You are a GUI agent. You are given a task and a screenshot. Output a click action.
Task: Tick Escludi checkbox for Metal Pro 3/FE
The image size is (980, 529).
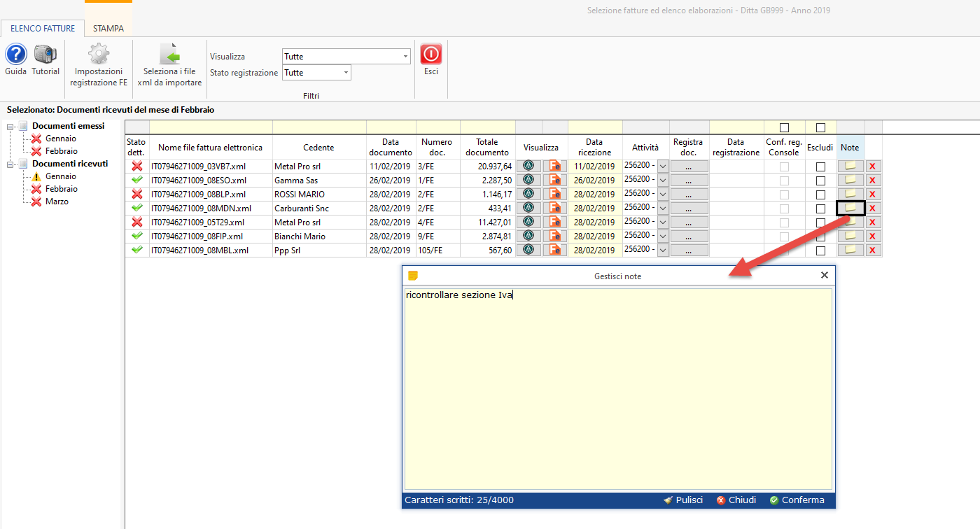click(821, 167)
